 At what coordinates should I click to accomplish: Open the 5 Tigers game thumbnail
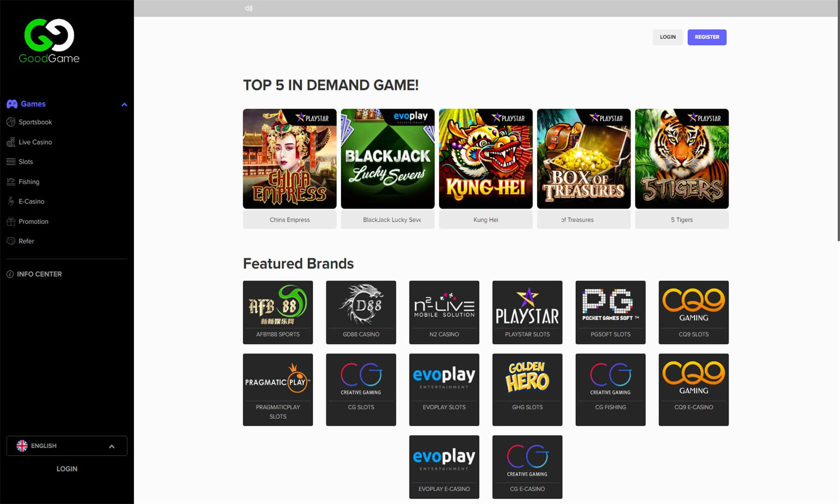[681, 159]
